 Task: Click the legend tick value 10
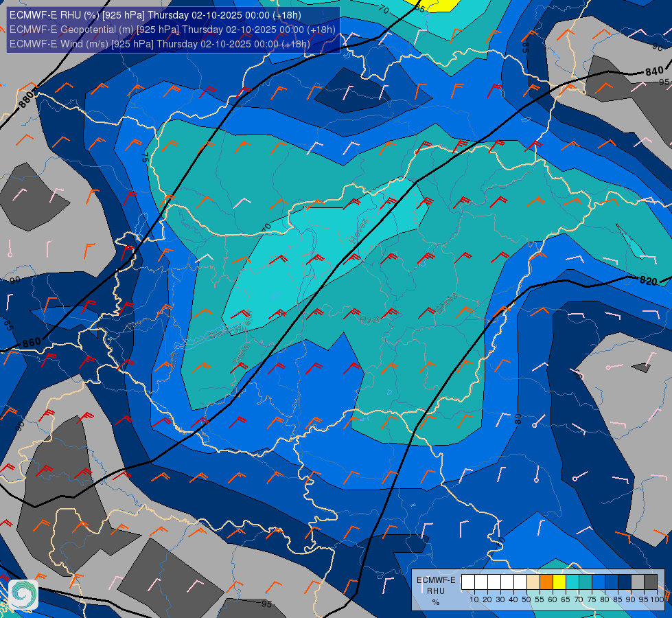[x=474, y=600]
